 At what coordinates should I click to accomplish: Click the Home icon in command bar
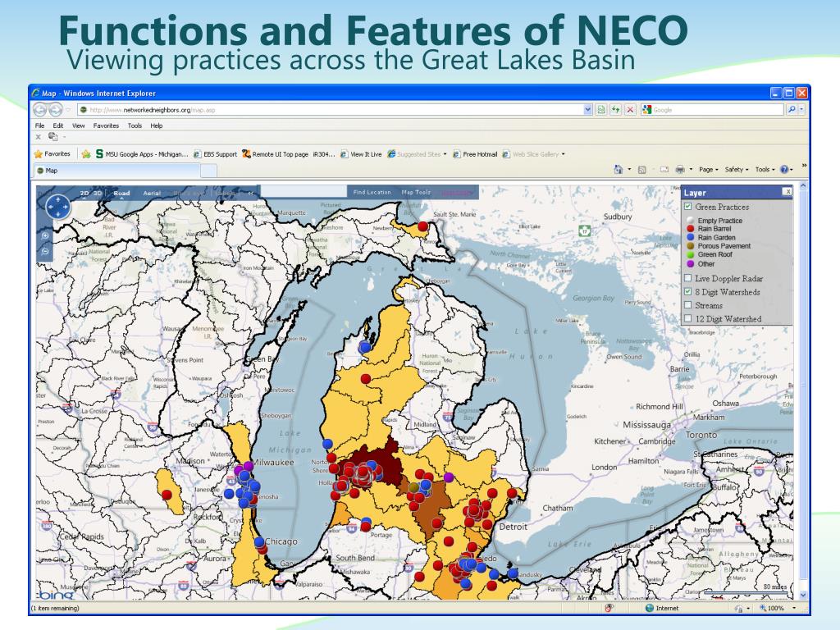point(619,169)
